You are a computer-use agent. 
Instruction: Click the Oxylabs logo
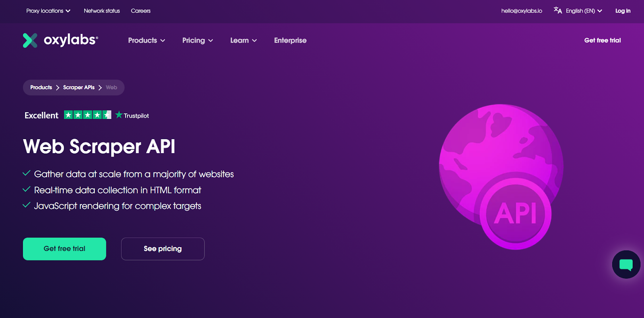click(x=60, y=40)
